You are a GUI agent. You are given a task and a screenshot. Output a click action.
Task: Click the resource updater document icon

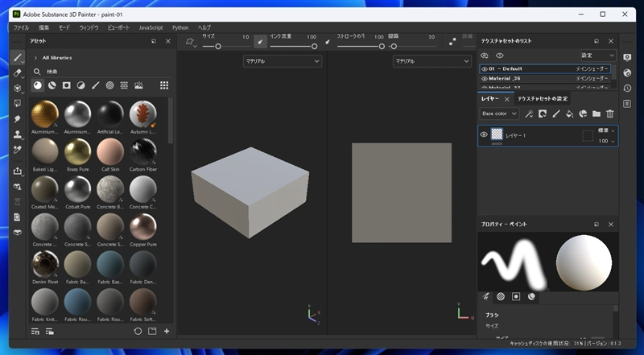click(x=17, y=217)
